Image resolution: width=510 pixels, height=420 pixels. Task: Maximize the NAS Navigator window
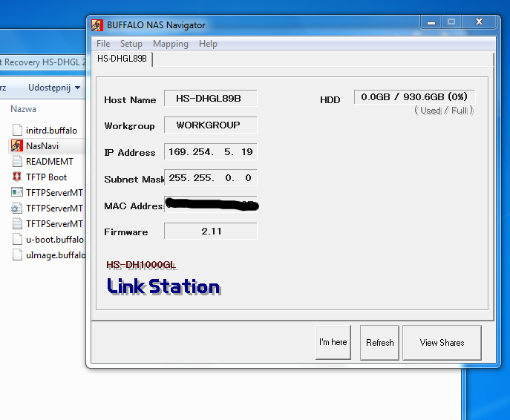[451, 22]
